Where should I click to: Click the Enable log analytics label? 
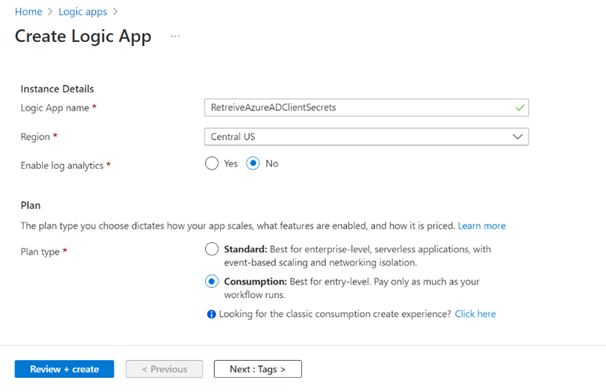click(x=62, y=165)
